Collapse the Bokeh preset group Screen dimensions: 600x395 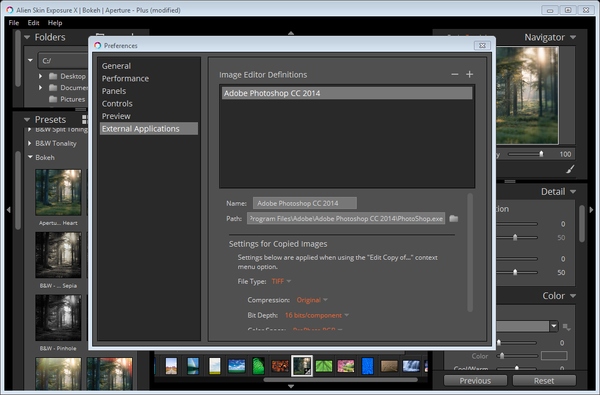[x=30, y=157]
